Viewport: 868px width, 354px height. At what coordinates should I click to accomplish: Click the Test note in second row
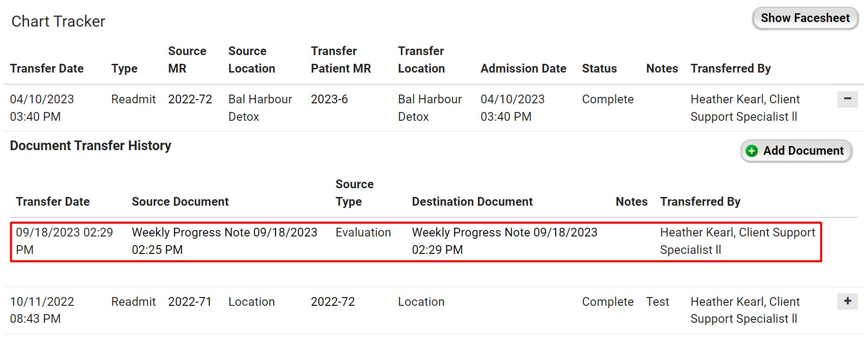[657, 302]
